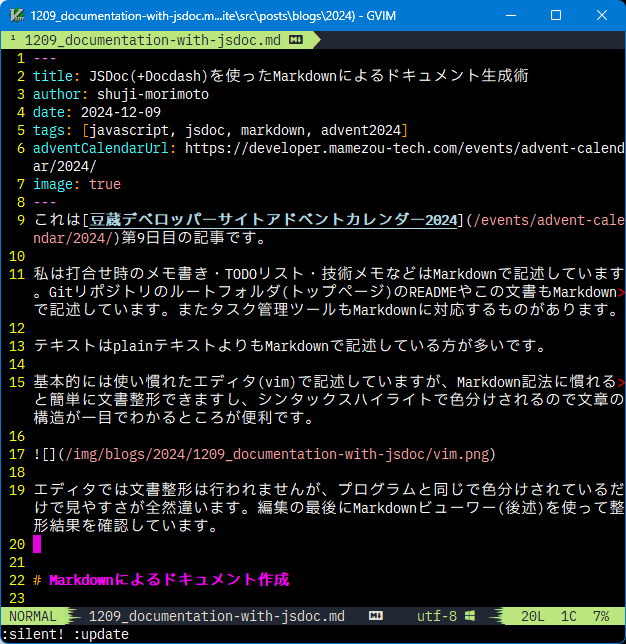The height and width of the screenshot is (644, 626).
Task: Click the file name in the status line
Action: 216,616
